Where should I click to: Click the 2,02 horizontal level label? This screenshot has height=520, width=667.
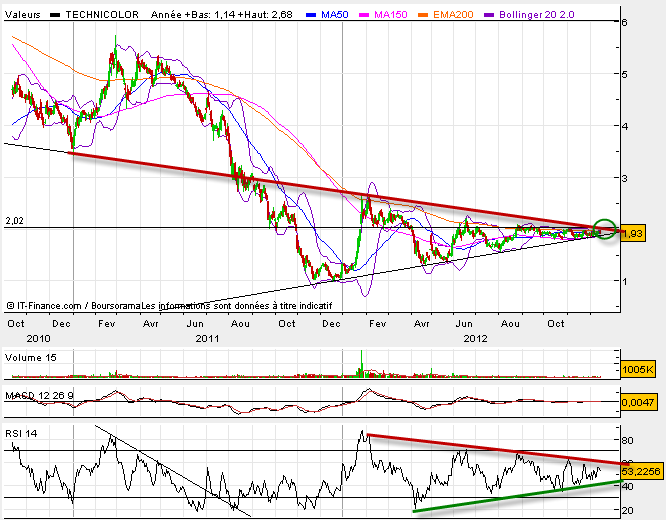(x=13, y=220)
